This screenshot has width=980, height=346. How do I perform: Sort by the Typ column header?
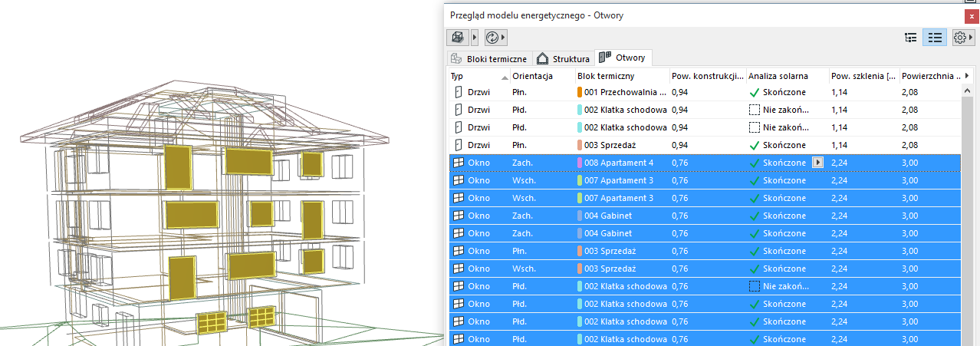[479, 76]
